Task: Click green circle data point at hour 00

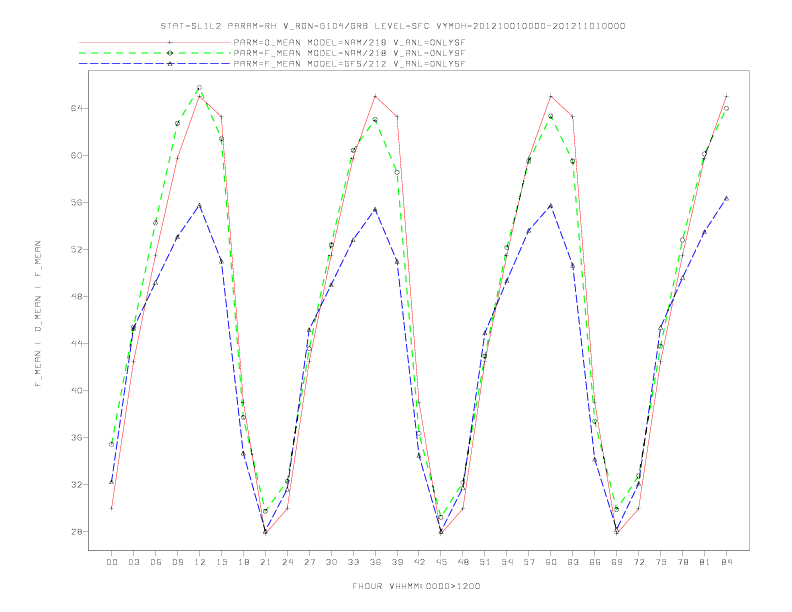Action: pos(112,444)
